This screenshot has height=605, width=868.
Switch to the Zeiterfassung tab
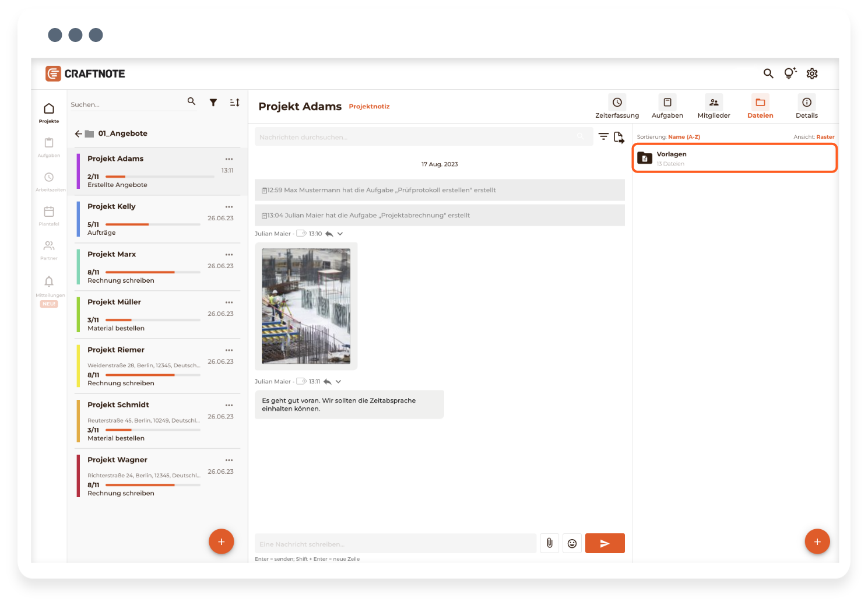pos(617,107)
